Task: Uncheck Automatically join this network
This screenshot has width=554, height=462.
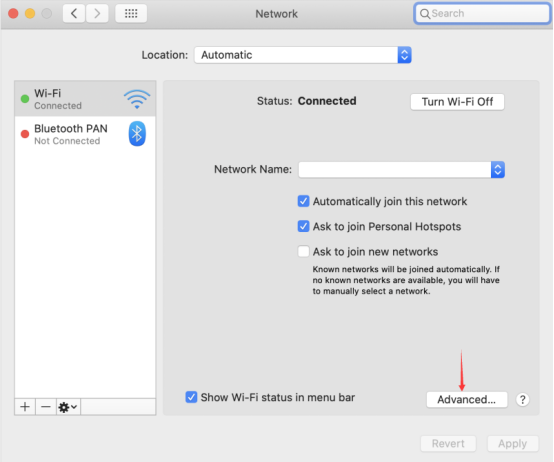Action: click(303, 201)
